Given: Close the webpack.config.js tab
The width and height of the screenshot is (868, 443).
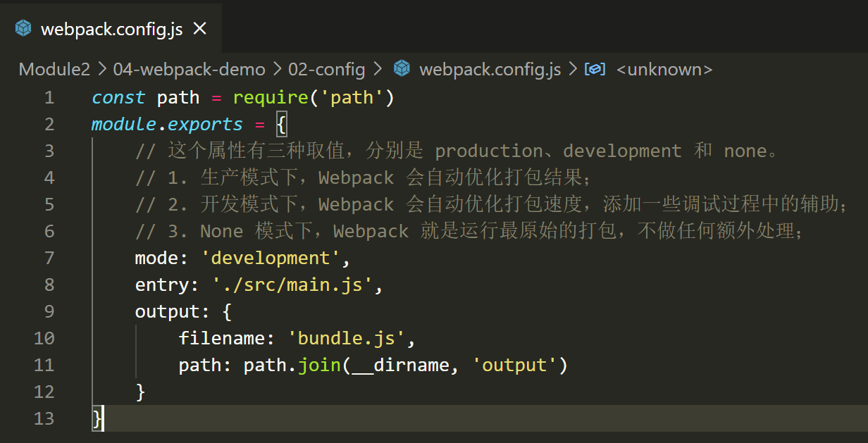Looking at the screenshot, I should (200, 29).
